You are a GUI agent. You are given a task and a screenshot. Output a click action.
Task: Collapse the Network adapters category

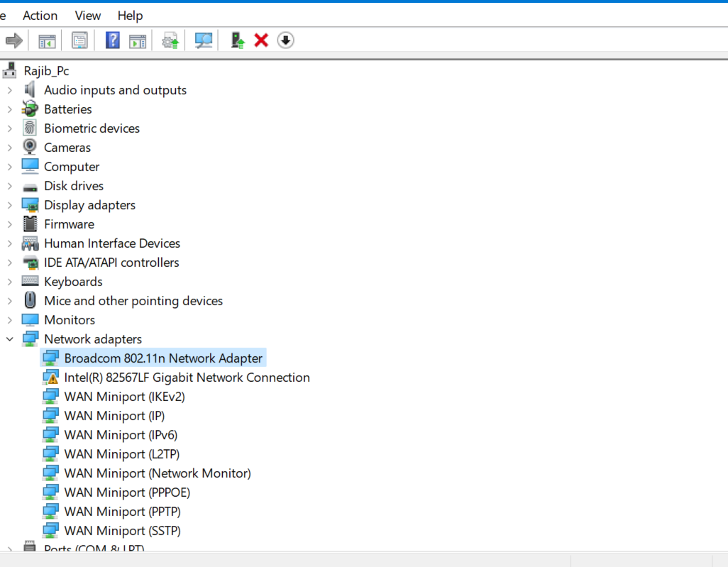point(9,338)
